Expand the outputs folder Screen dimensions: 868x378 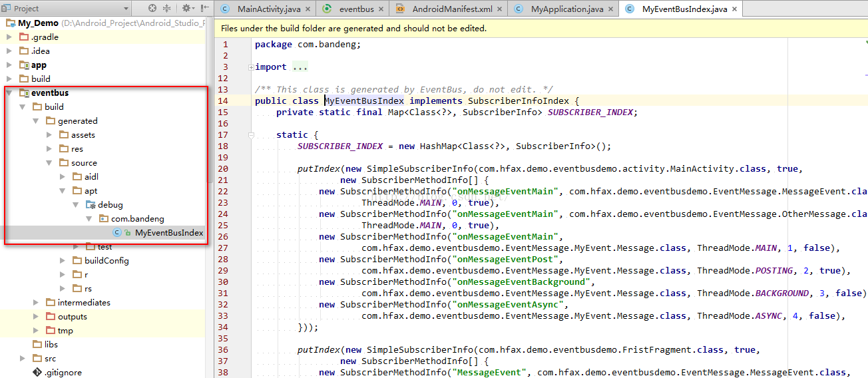35,317
